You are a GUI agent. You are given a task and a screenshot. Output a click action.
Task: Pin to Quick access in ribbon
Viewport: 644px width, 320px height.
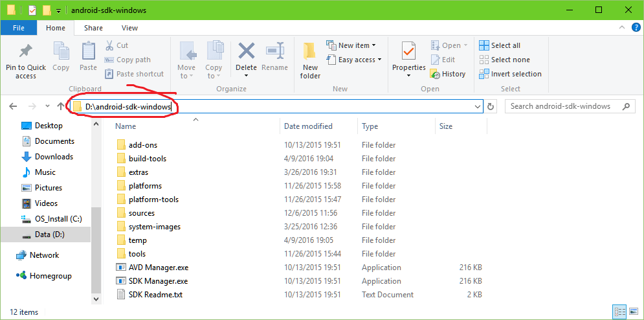tap(25, 61)
